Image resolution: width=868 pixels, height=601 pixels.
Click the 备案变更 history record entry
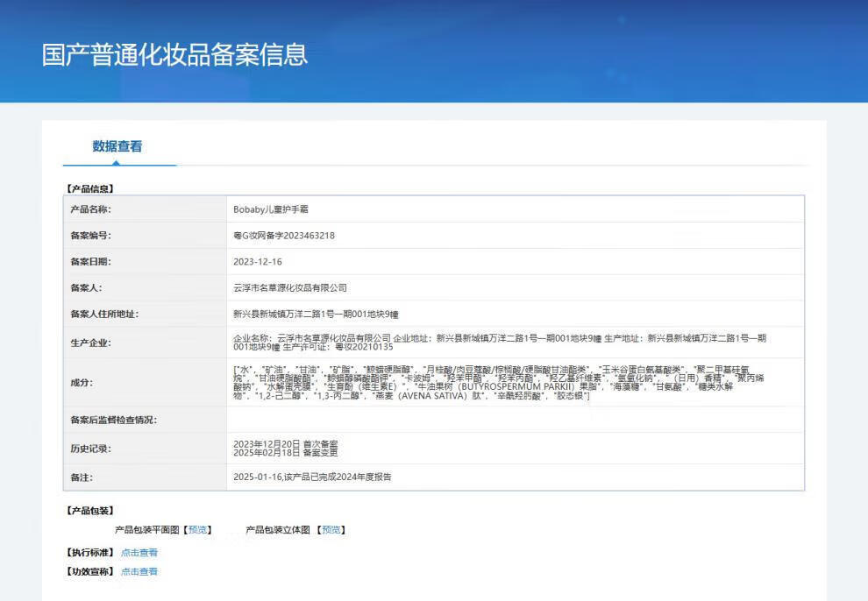(285, 453)
